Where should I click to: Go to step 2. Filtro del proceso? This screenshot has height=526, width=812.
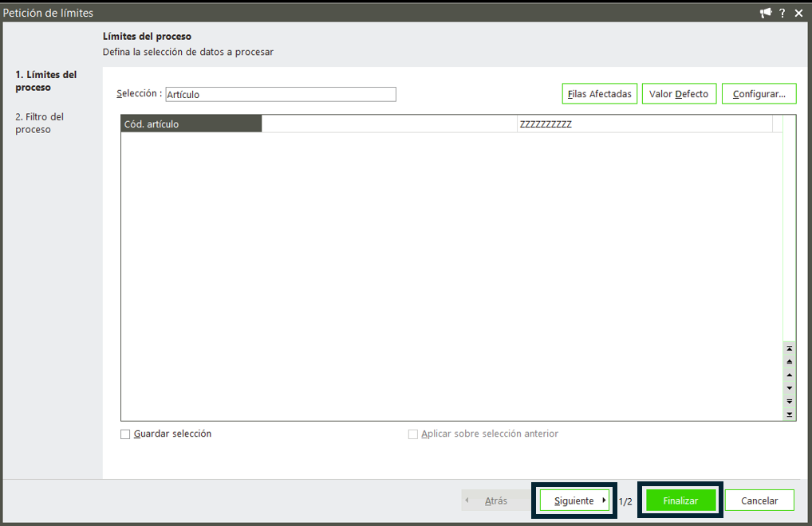[x=39, y=123]
